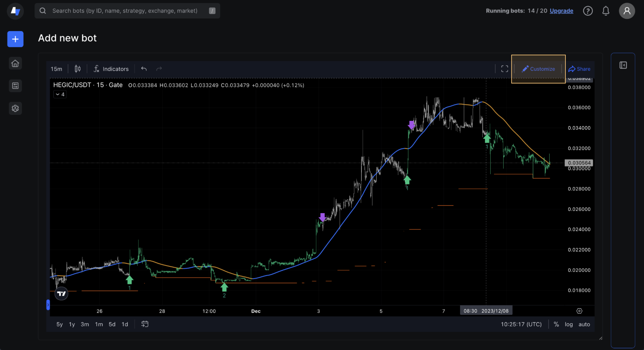Open the candlestick chart style selector
Screen dimensions: 644x350
[78, 69]
